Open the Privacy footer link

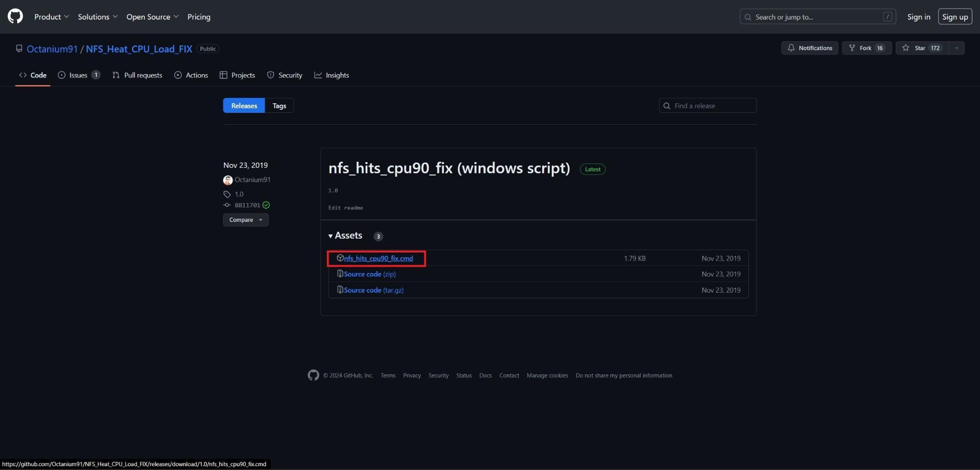point(412,376)
